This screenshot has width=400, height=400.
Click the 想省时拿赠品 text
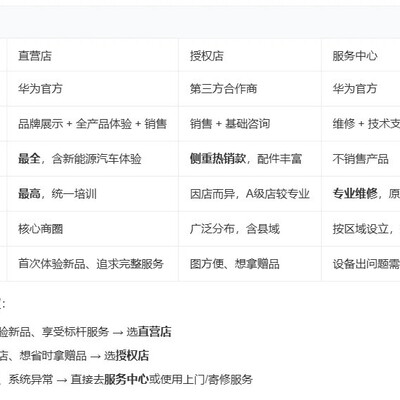tap(53, 356)
